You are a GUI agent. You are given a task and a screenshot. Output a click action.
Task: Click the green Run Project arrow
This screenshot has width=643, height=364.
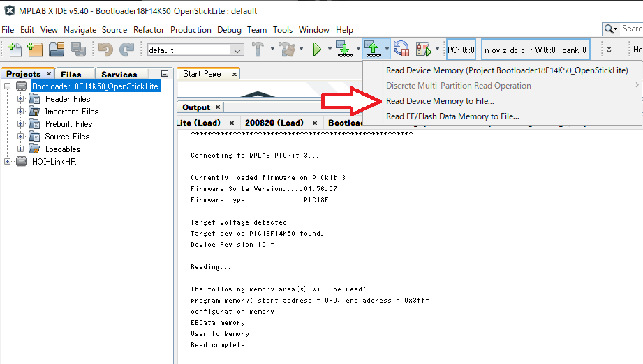[316, 50]
